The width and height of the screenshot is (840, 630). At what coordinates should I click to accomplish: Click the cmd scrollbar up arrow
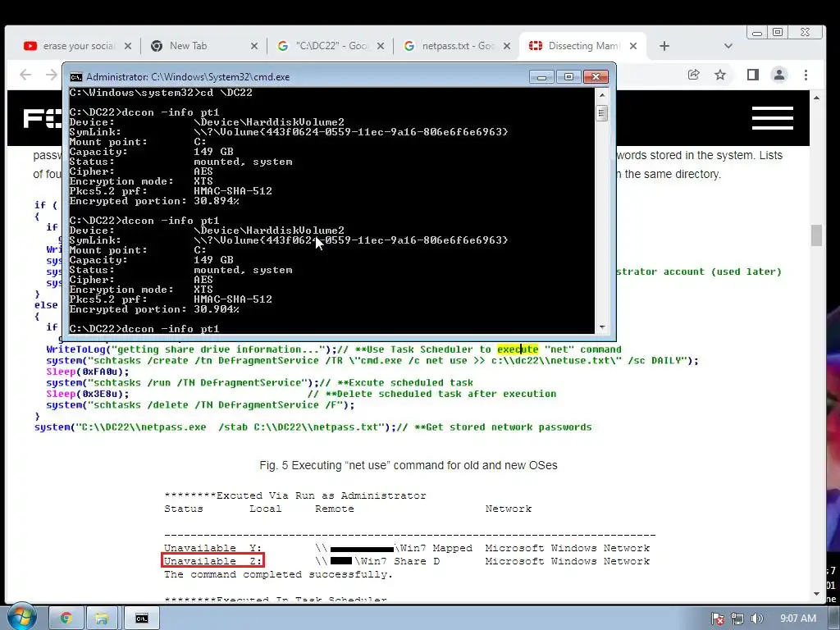[602, 95]
